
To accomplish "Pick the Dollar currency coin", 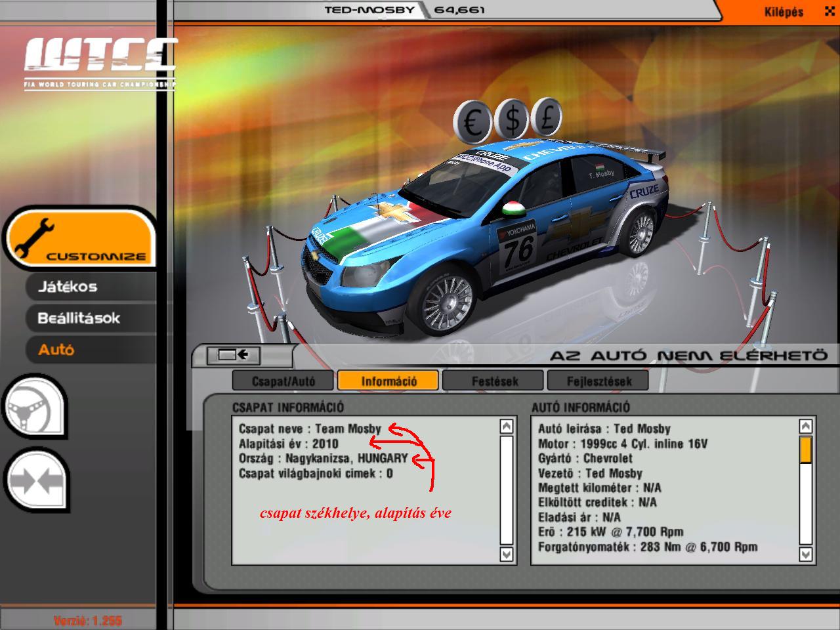I will click(x=512, y=119).
